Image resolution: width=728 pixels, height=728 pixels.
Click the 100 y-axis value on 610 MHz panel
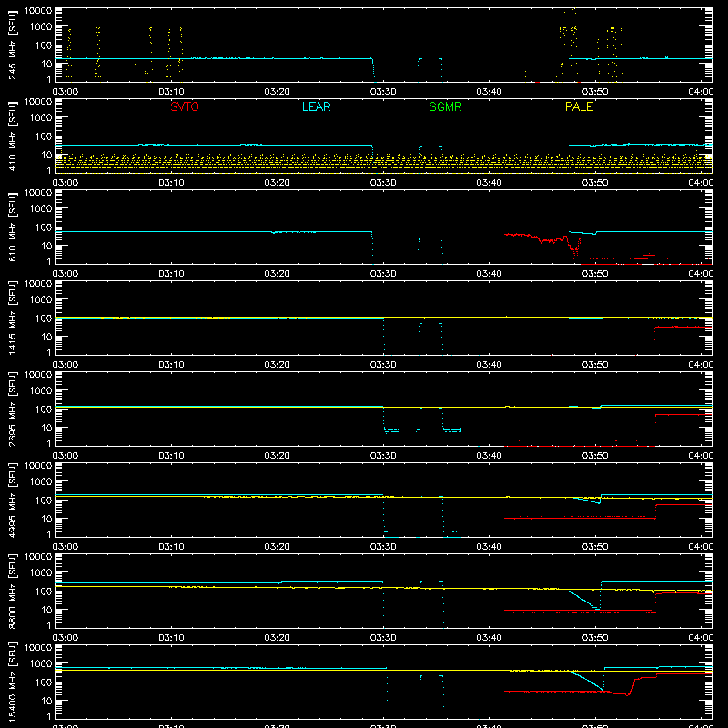[x=44, y=227]
